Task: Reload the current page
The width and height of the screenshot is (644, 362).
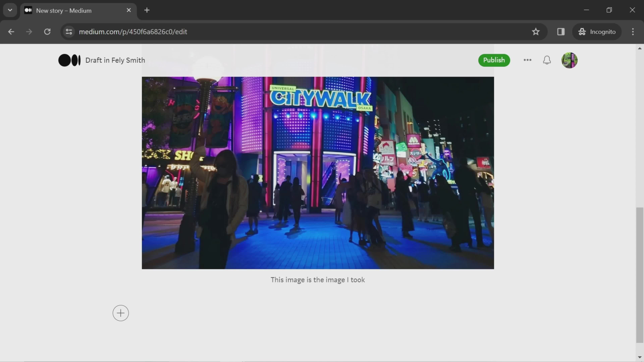Action: (x=47, y=32)
